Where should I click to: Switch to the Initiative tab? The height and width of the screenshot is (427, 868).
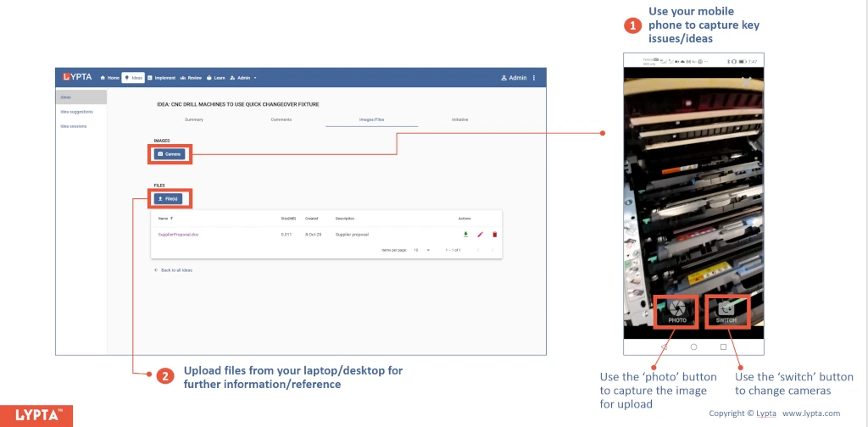click(460, 119)
